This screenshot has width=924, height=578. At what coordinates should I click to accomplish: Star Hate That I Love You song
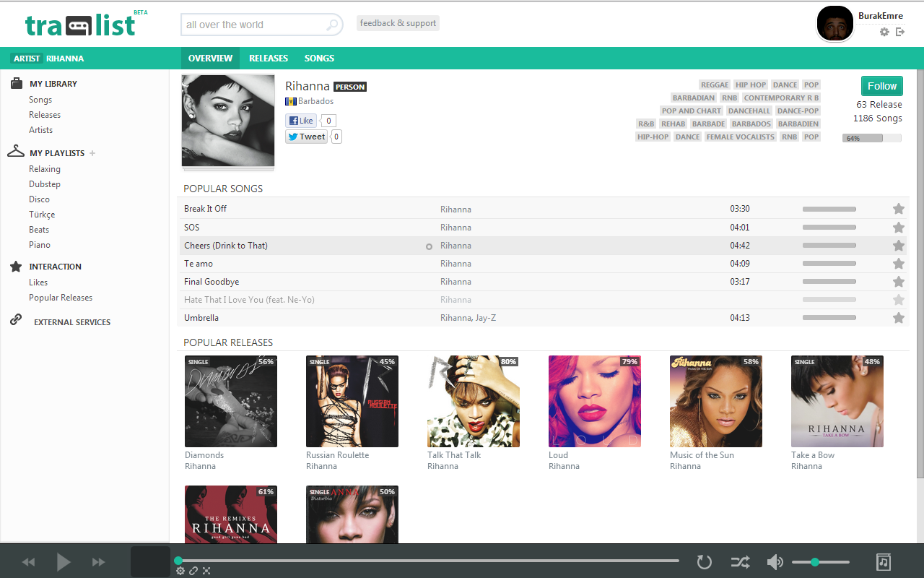tap(899, 300)
